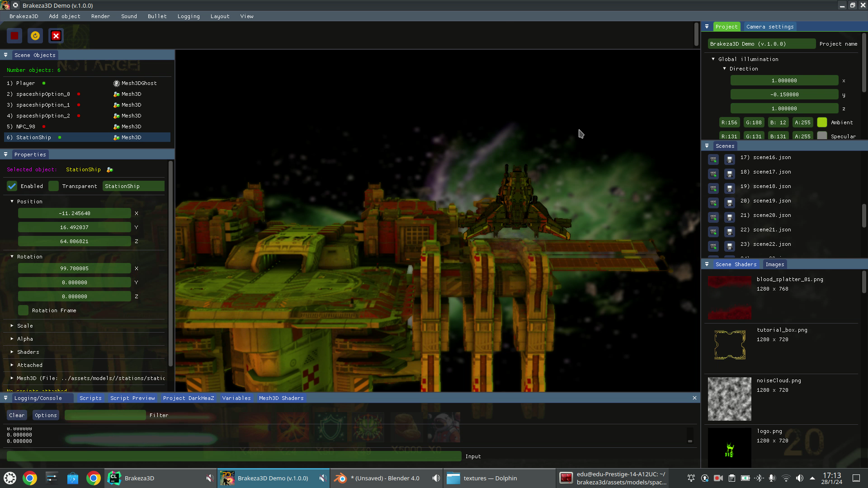The image size is (868, 488).
Task: Click load icon for scene21.json
Action: point(713,231)
